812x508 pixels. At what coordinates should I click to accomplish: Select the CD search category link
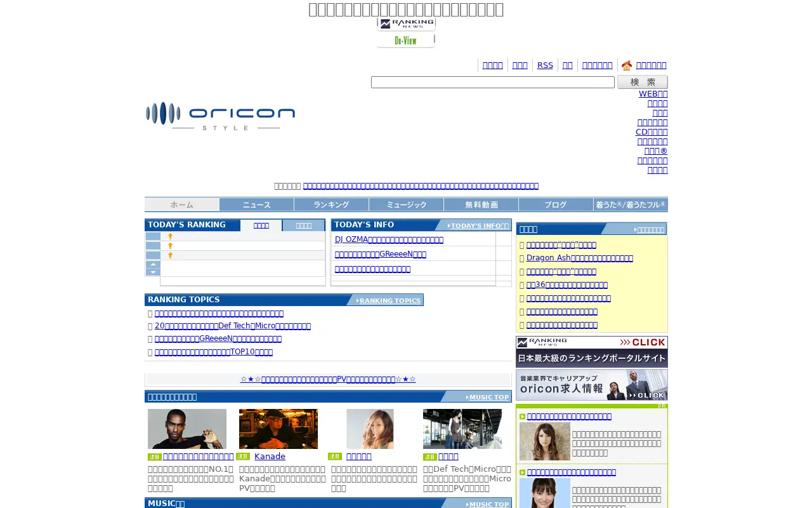[652, 132]
